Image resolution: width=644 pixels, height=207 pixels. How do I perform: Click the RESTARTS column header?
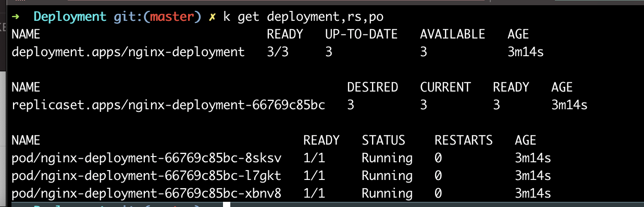(x=464, y=140)
